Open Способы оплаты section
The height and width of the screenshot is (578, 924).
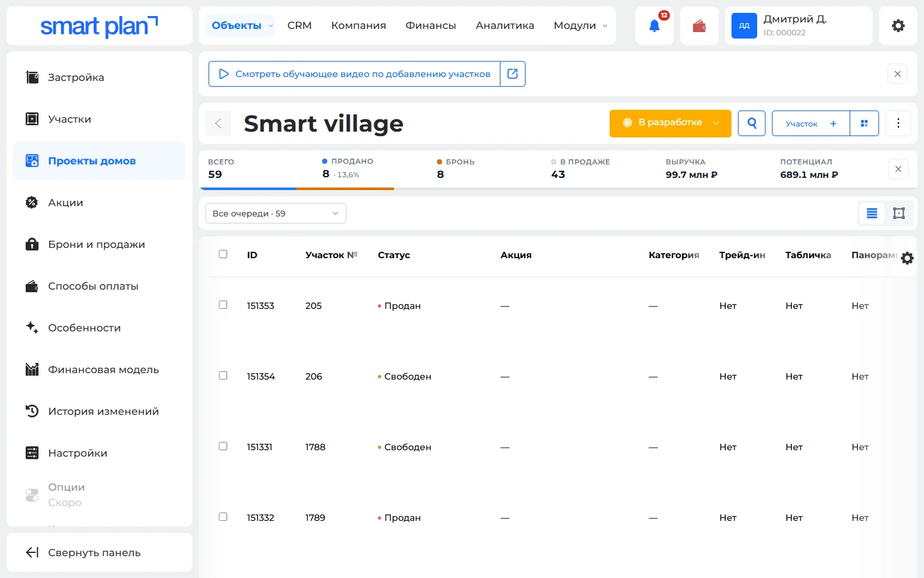(x=99, y=286)
